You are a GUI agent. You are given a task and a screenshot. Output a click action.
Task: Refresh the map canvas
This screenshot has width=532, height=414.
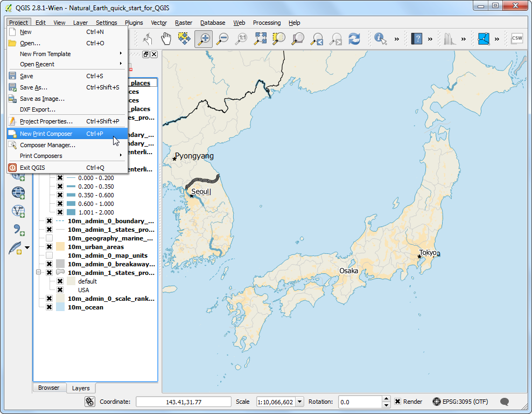pos(354,39)
